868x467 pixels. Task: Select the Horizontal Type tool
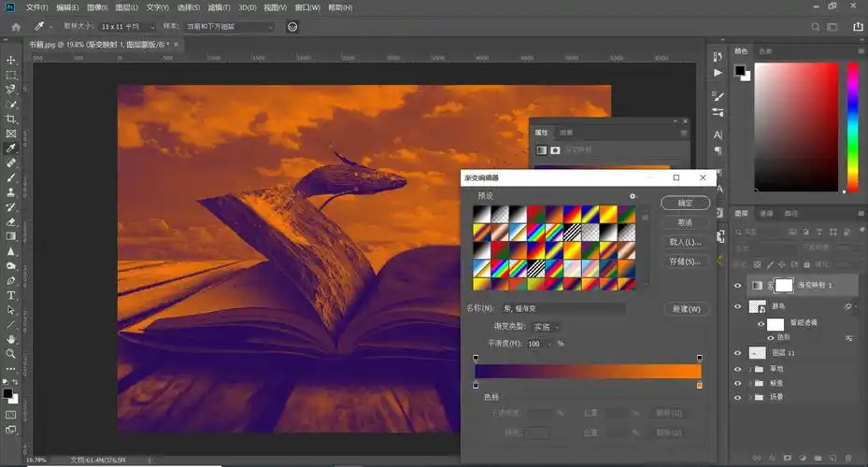click(x=11, y=295)
